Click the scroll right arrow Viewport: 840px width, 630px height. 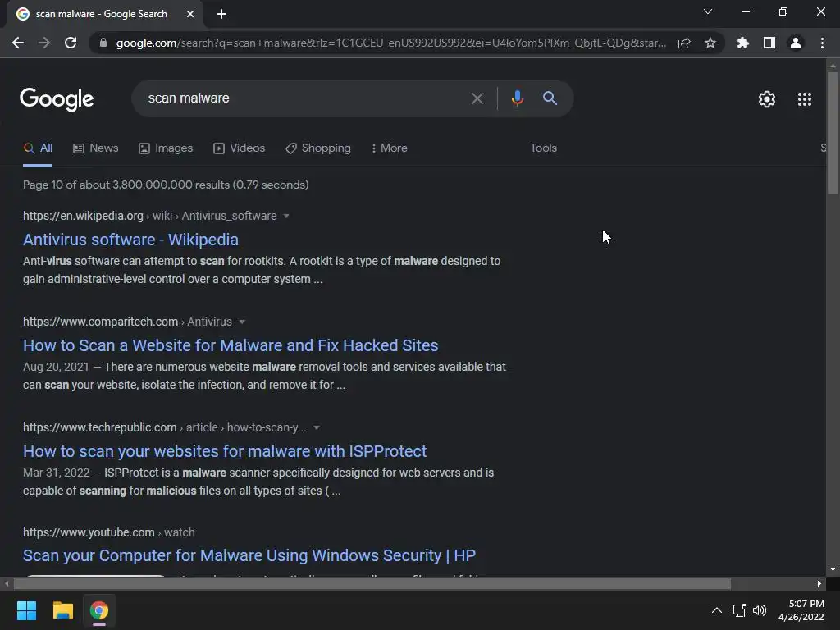[x=819, y=583]
